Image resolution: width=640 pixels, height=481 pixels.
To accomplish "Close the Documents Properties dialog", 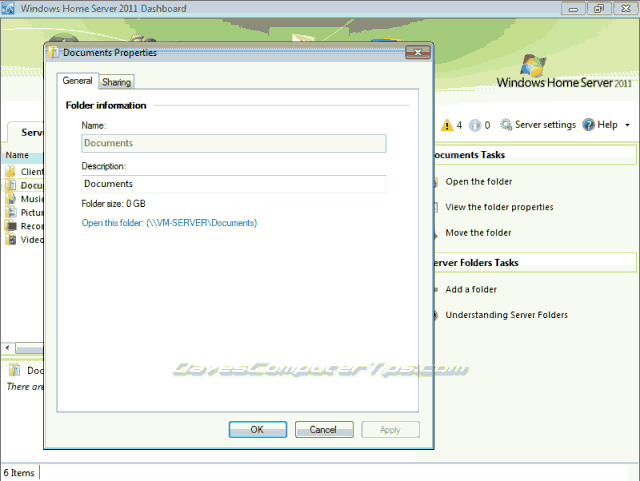I will click(x=418, y=52).
